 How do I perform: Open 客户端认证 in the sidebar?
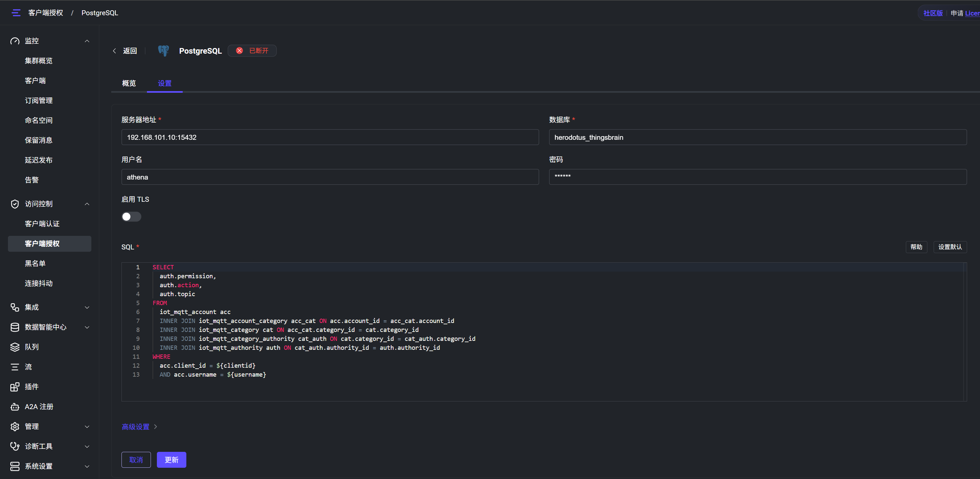pyautogui.click(x=42, y=224)
